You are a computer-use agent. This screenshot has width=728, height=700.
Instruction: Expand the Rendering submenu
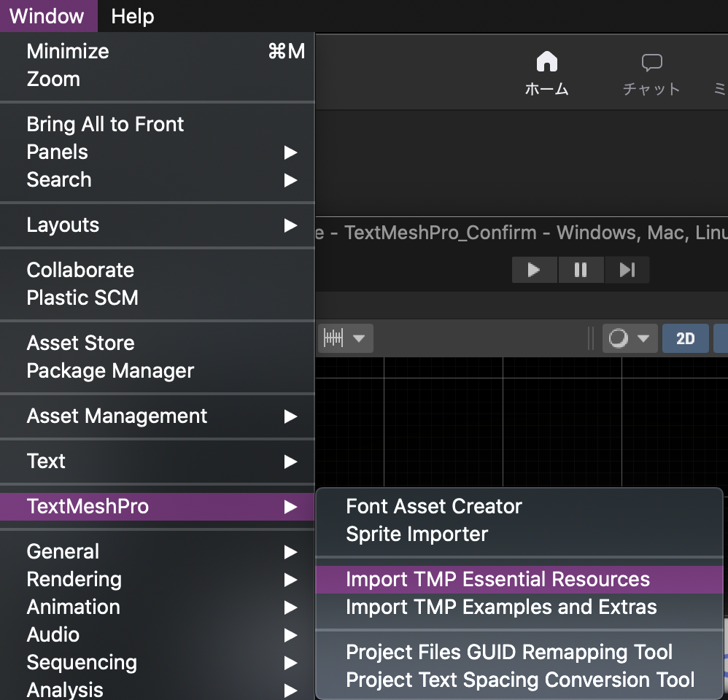[x=158, y=579]
